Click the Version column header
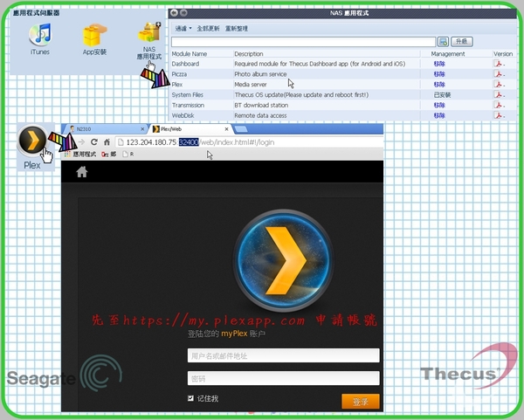The height and width of the screenshot is (420, 524). click(503, 54)
